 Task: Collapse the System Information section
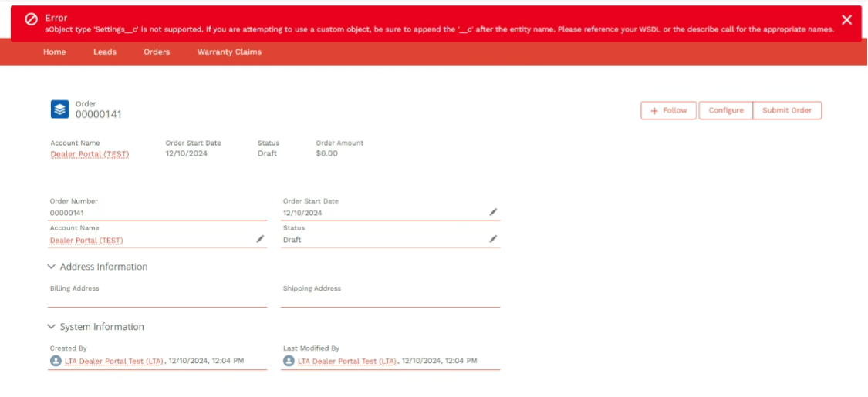52,327
